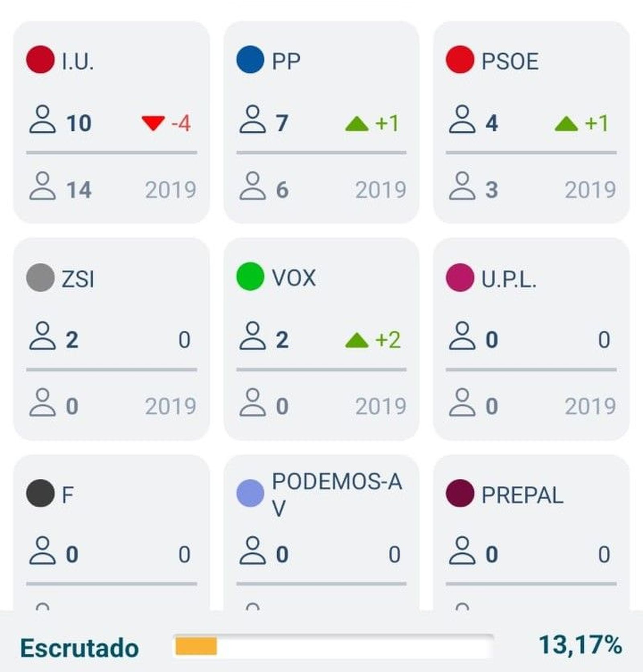Click the 2019 year label on ZSI card
The image size is (643, 672).
[x=170, y=406]
